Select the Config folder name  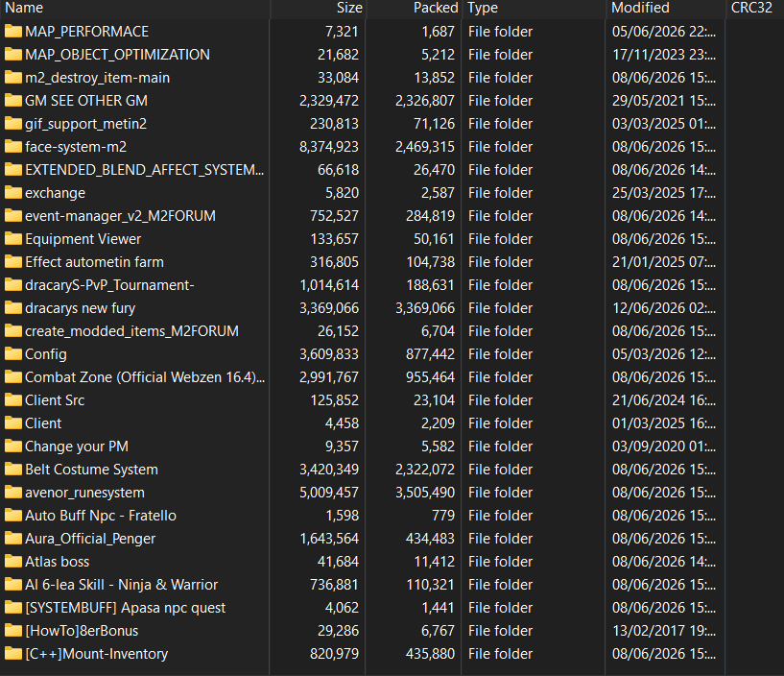click(46, 353)
